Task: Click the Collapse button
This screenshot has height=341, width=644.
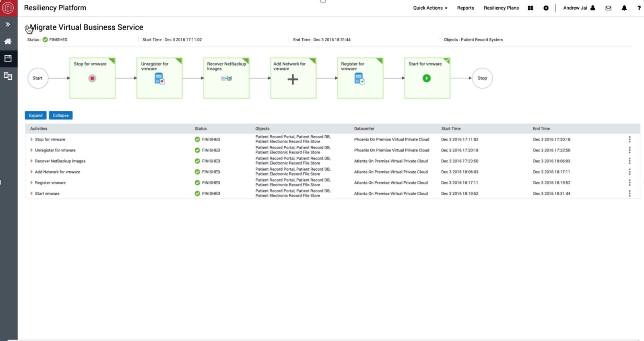Action: click(x=60, y=116)
